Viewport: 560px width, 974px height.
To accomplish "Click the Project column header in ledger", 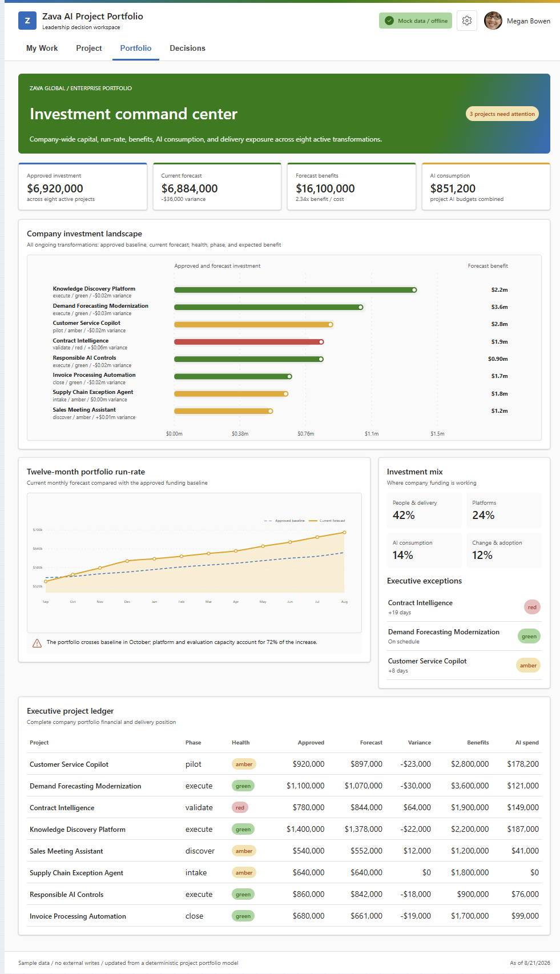I will point(39,743).
